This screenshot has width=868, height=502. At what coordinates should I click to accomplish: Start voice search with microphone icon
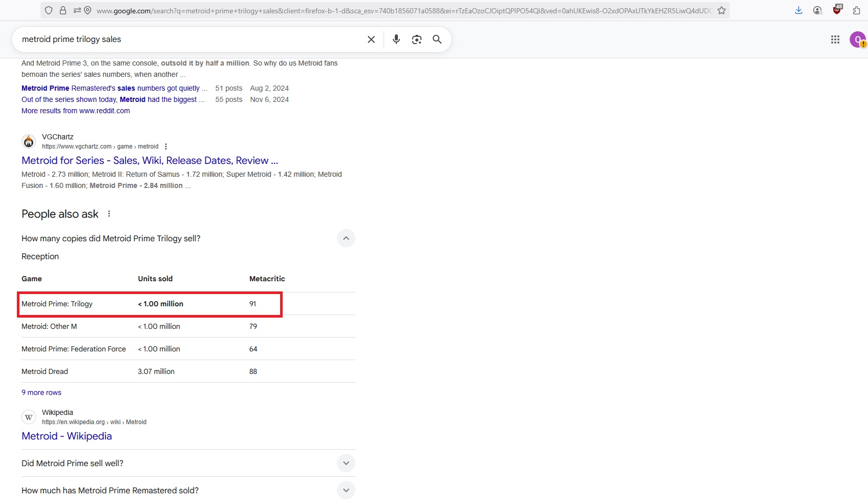point(396,39)
